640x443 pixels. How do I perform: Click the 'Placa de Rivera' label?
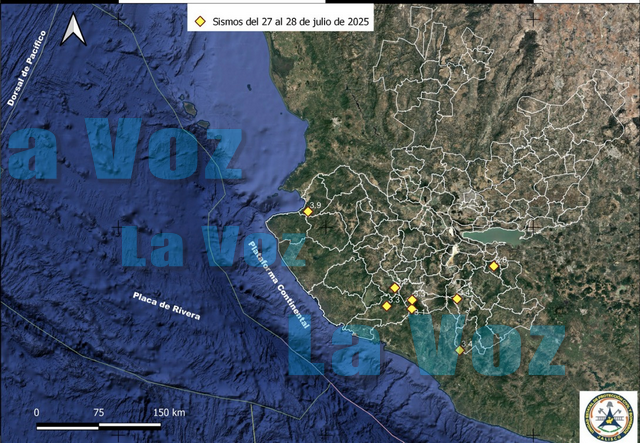pyautogui.click(x=167, y=307)
